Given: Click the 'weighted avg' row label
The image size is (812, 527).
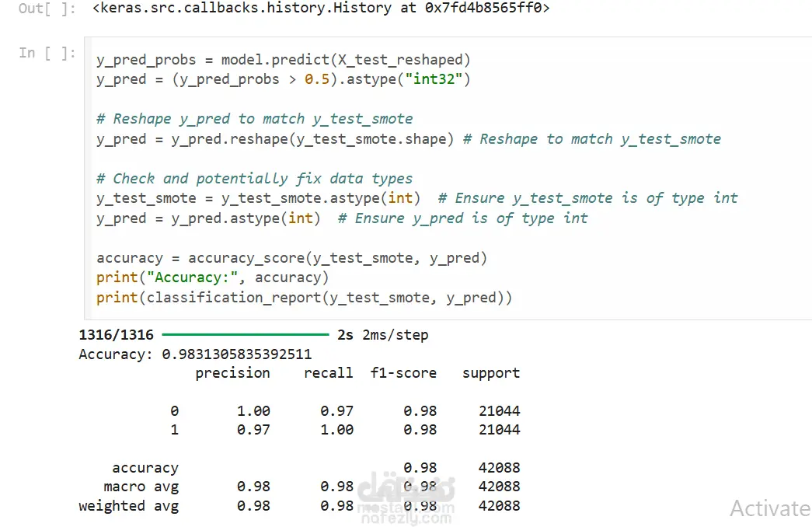Looking at the screenshot, I should [x=129, y=506].
